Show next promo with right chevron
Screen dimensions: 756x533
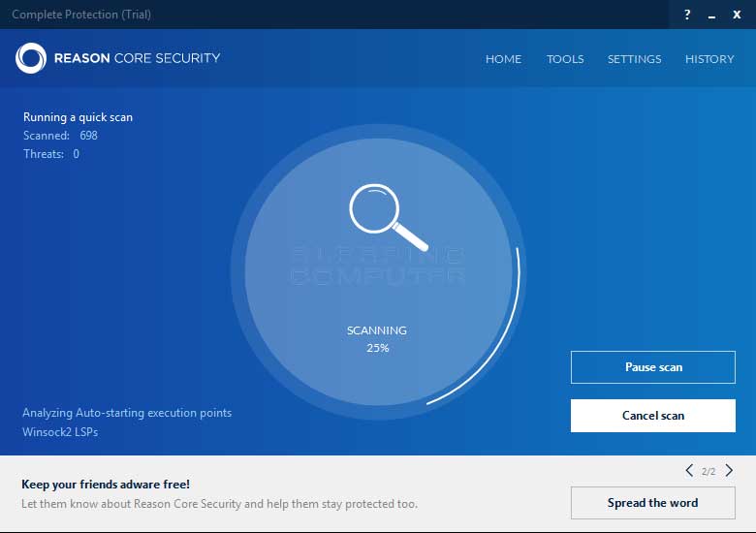pyautogui.click(x=729, y=470)
